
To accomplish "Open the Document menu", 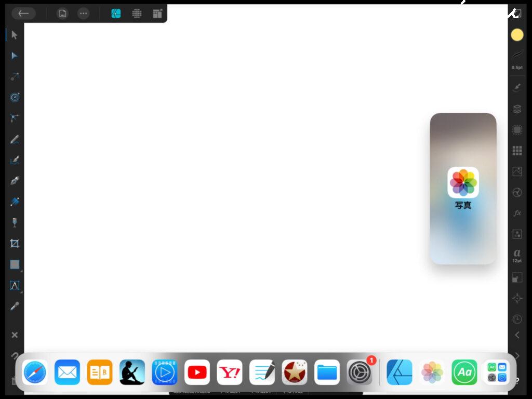I will tap(62, 14).
